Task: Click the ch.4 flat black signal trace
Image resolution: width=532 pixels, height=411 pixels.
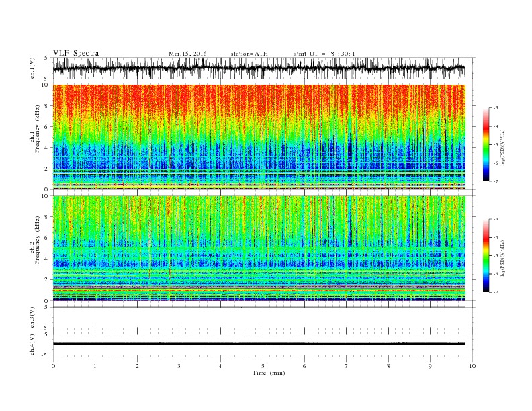Action: click(259, 344)
